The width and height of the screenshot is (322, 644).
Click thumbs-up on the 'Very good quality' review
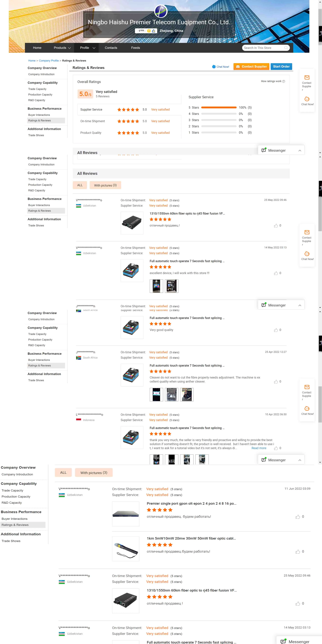[276, 330]
